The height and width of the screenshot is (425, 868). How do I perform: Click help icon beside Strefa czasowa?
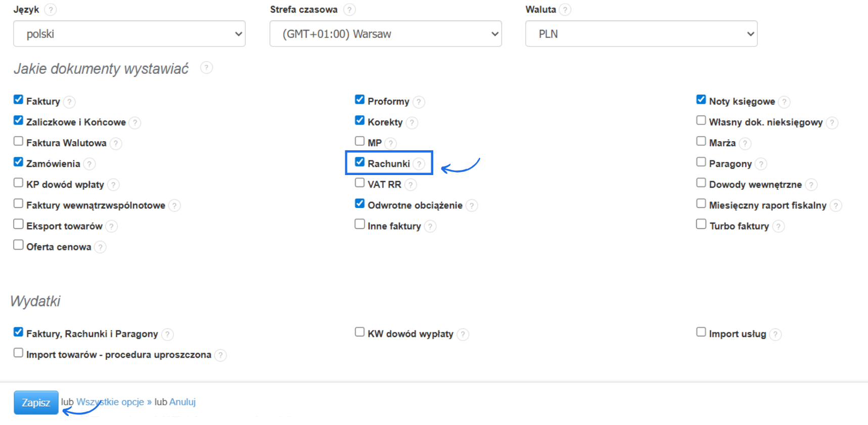pyautogui.click(x=349, y=10)
